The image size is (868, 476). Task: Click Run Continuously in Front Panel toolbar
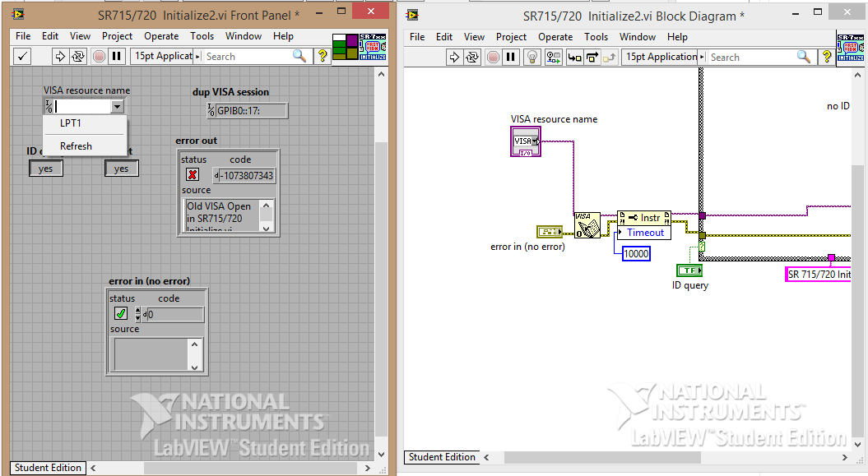78,56
